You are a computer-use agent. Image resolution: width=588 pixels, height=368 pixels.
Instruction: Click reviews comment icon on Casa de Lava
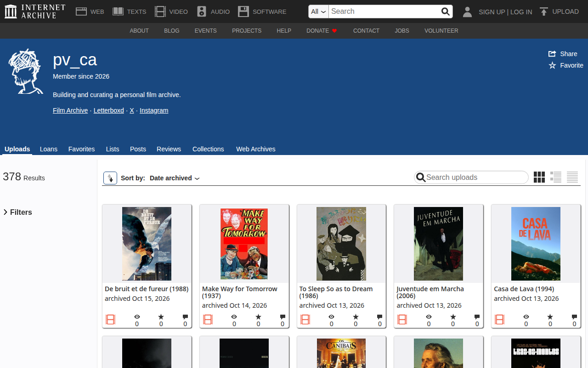click(x=574, y=317)
